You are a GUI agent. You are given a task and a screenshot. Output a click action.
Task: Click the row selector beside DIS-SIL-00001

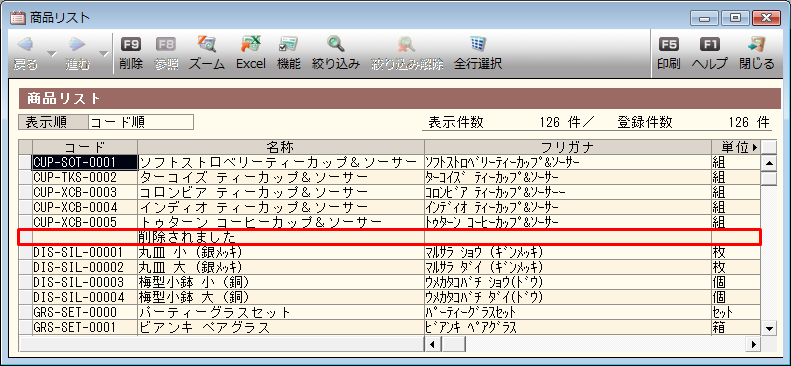point(25,252)
